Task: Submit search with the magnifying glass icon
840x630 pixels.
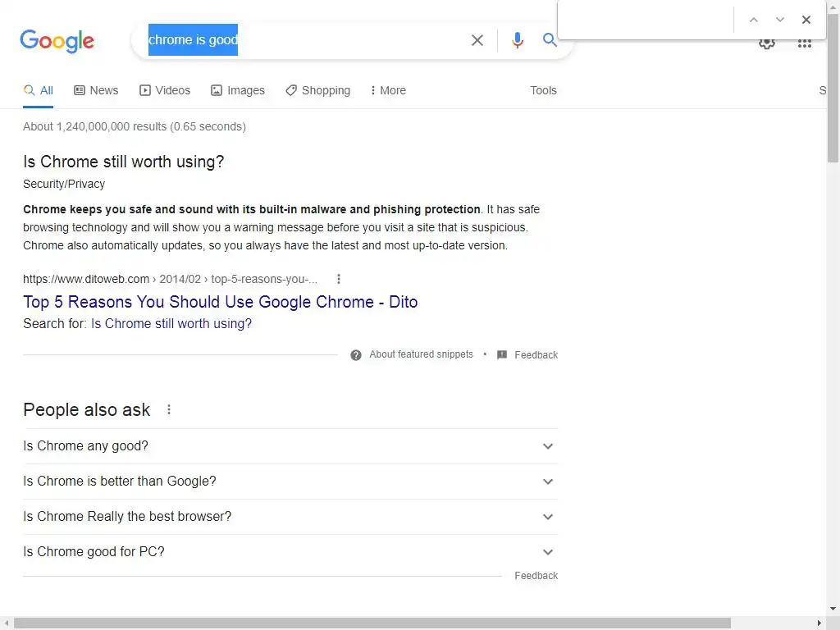Action: click(x=549, y=39)
